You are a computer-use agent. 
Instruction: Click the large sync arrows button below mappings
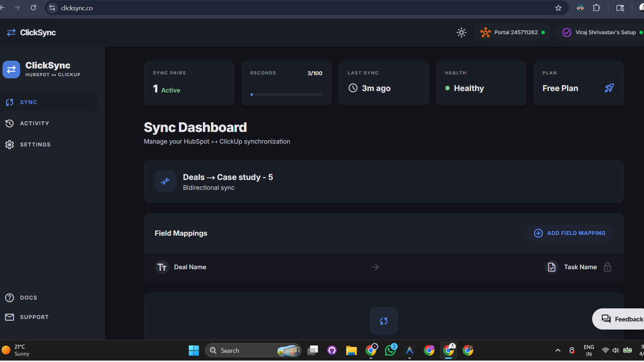click(384, 321)
